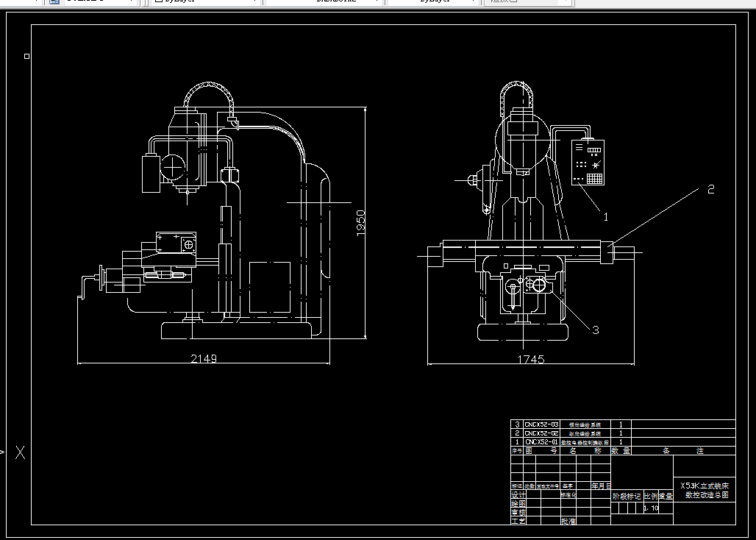Screen dimensions: 756x540
Task: Click the quantity 1 in the CNCX52-02 row
Action: pyautogui.click(x=621, y=433)
